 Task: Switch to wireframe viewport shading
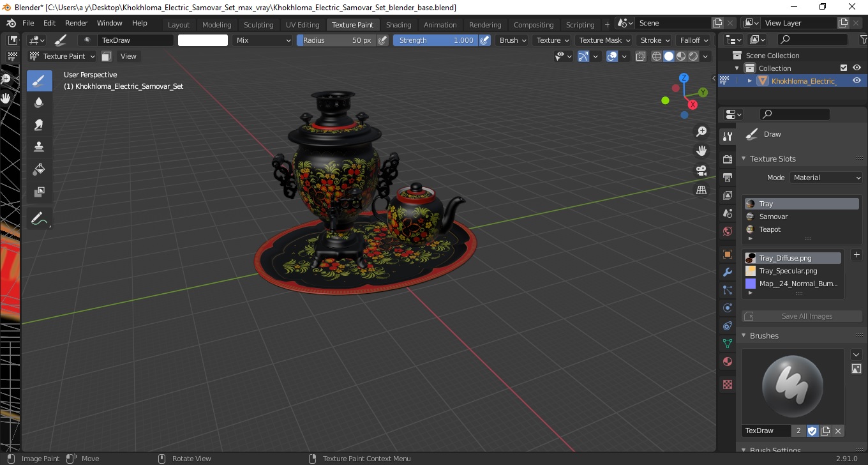coord(657,56)
